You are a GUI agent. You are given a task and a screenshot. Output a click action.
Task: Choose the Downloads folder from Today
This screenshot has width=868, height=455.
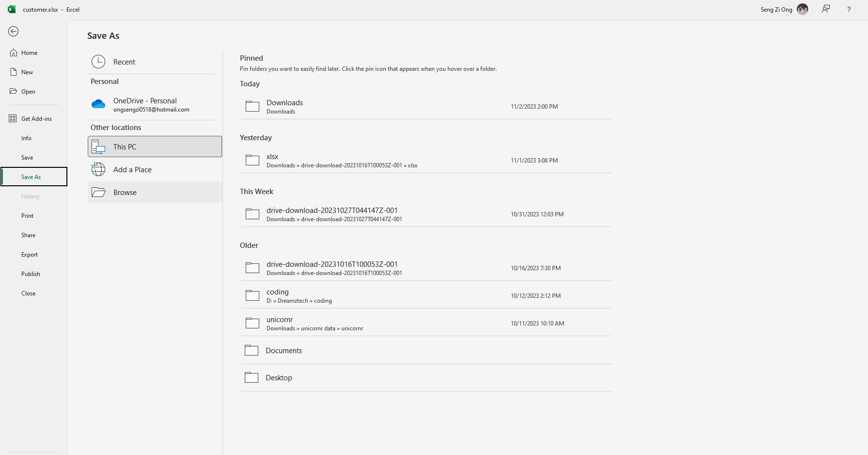pyautogui.click(x=426, y=106)
